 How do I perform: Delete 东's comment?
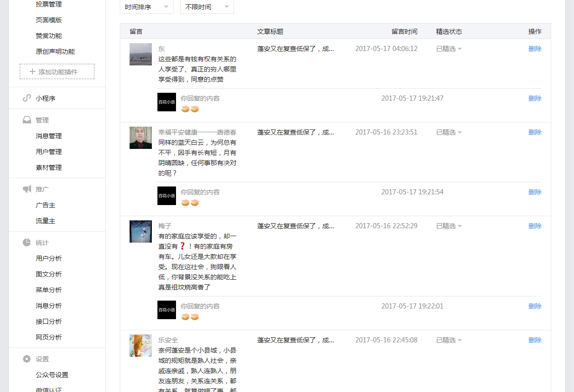(535, 49)
